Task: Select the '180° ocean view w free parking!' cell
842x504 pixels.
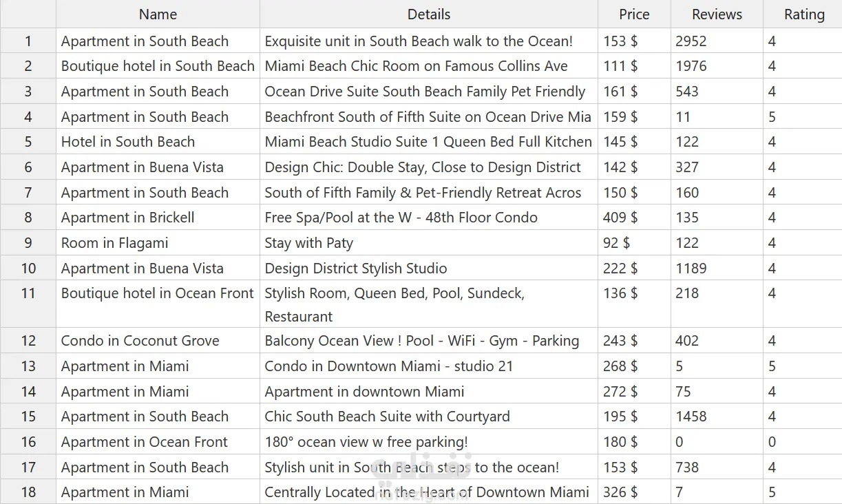Action: point(366,442)
